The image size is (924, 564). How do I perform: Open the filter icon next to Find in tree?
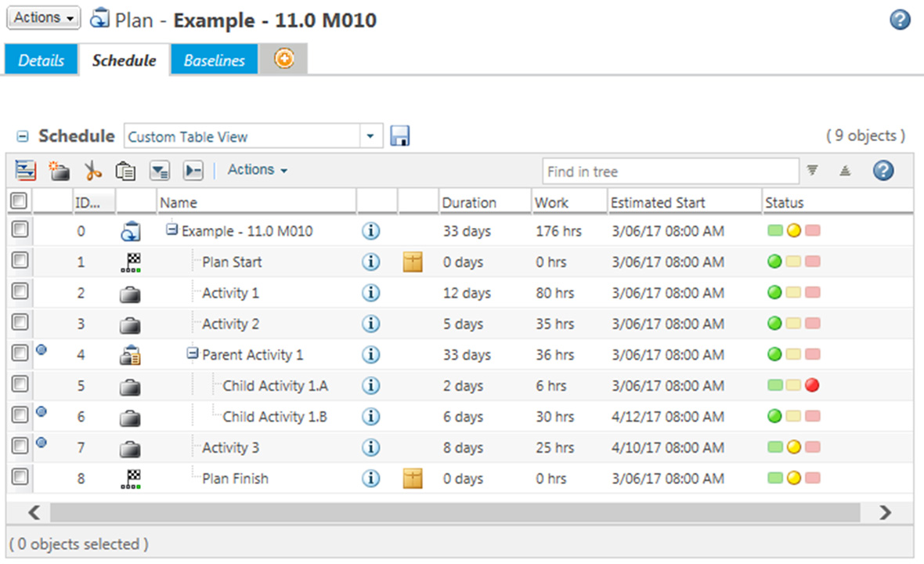(x=812, y=170)
